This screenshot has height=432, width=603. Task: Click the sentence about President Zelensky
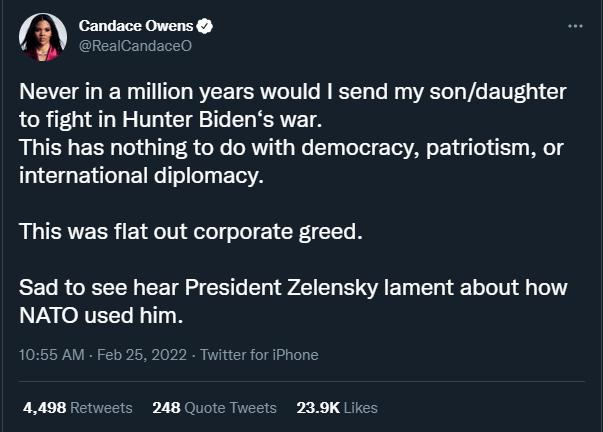pos(293,288)
